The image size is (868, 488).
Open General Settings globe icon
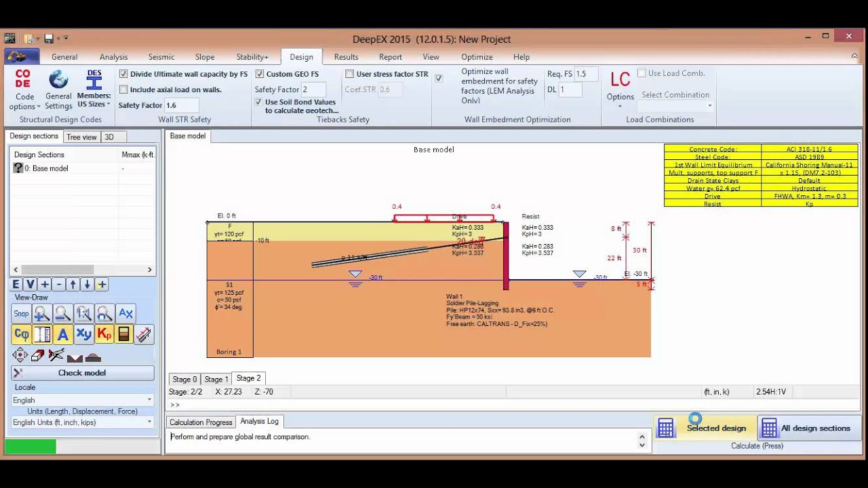(59, 79)
